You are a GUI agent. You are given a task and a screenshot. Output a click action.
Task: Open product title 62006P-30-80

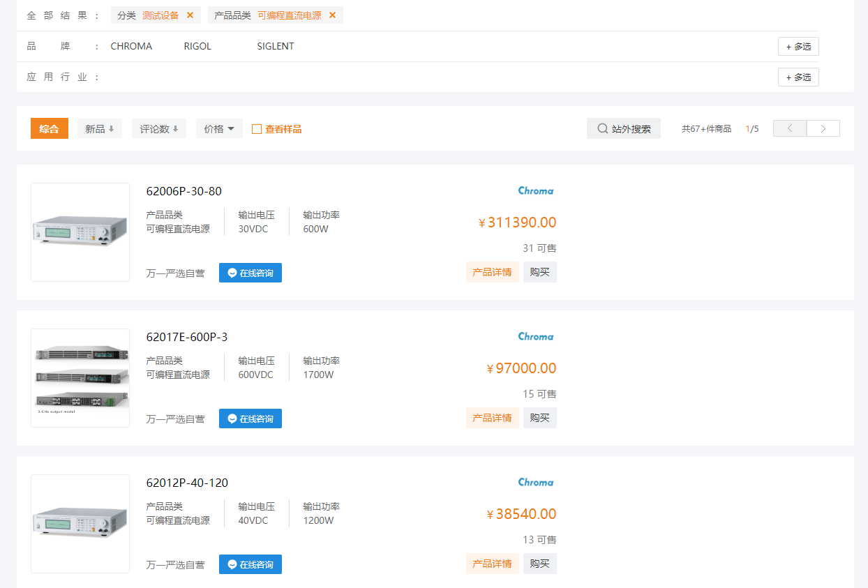tap(184, 191)
